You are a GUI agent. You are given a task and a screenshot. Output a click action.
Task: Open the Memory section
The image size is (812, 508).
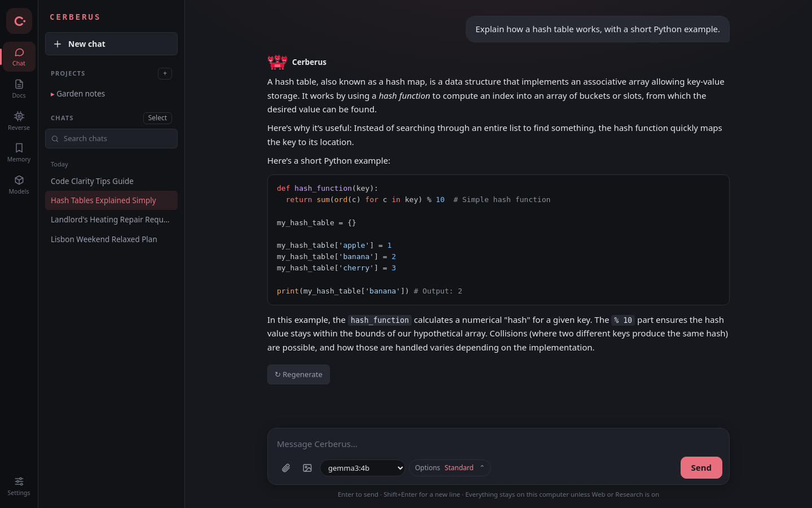(x=19, y=152)
